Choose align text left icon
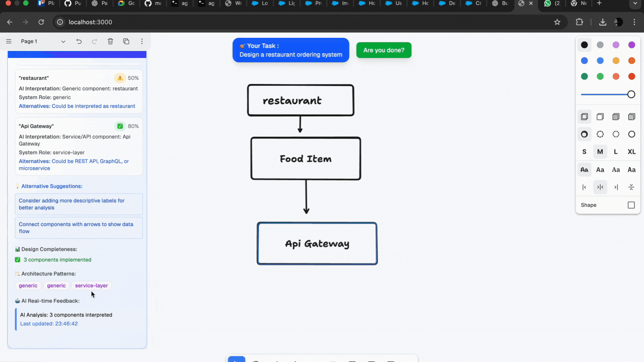The height and width of the screenshot is (362, 644). [x=584, y=187]
